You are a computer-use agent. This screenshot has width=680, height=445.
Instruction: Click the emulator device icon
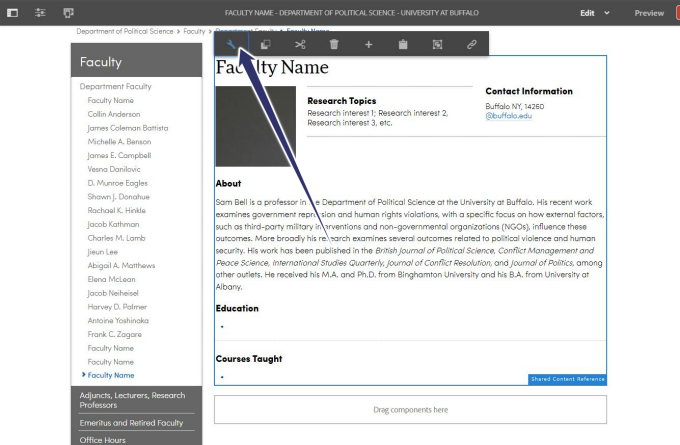click(69, 12)
